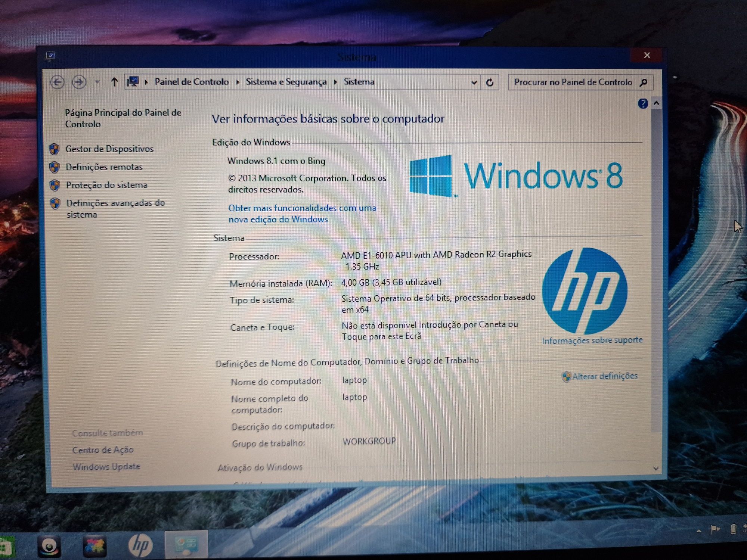Viewport: 747px width, 560px height.
Task: Click the search magnifier icon
Action: pyautogui.click(x=644, y=82)
